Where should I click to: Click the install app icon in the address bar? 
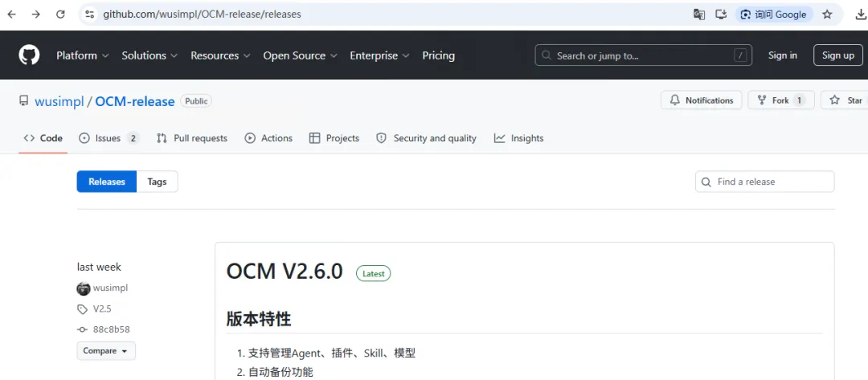(x=721, y=14)
